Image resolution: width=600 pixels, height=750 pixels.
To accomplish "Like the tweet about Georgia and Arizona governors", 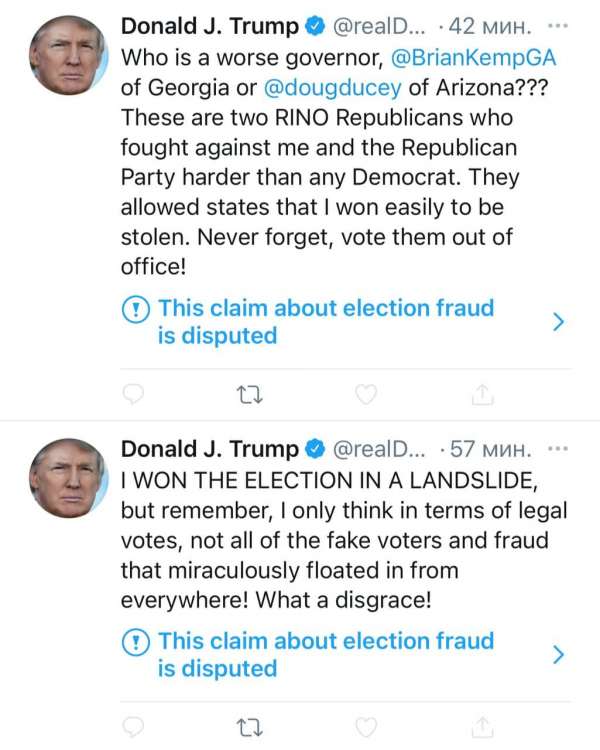I will [x=367, y=396].
